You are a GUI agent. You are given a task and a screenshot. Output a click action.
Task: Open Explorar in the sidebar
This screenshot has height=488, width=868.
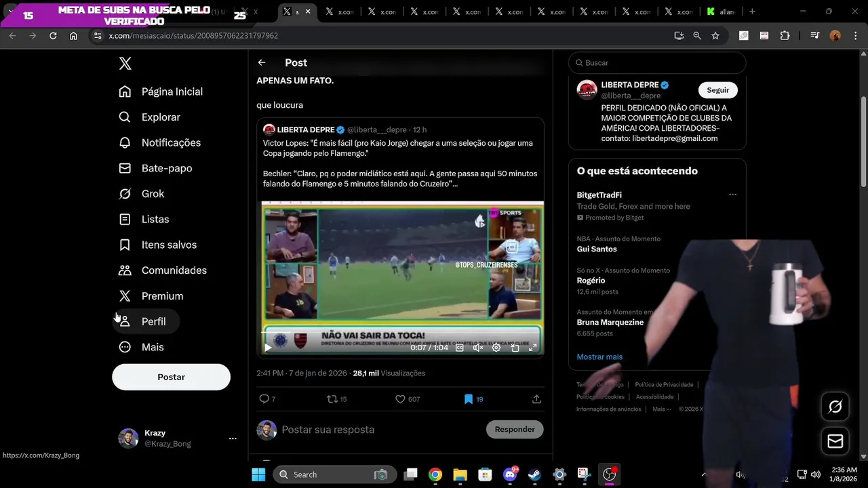[x=150, y=117]
